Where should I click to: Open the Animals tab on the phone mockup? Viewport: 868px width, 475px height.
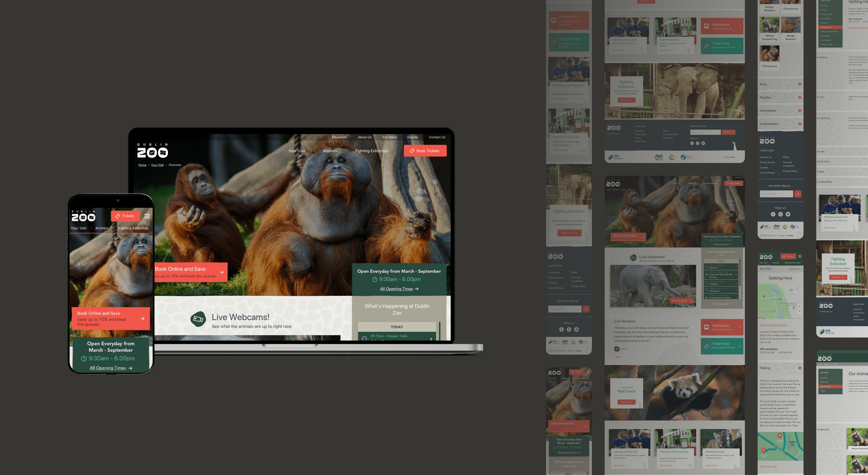coord(102,228)
